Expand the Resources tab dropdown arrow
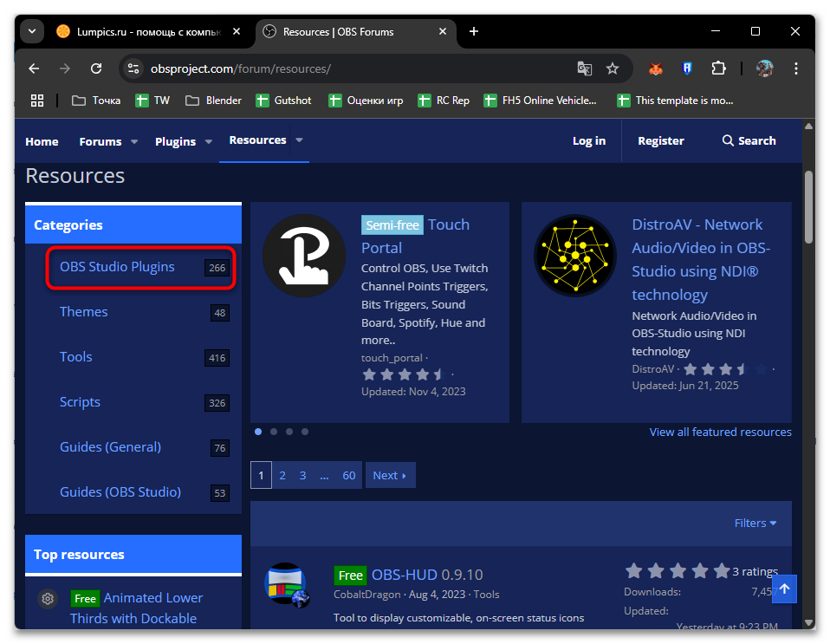The height and width of the screenshot is (644, 830). coord(299,140)
